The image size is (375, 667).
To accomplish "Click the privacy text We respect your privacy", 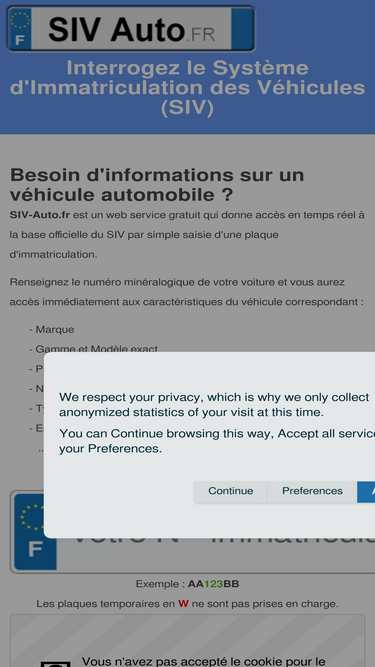I will click(x=214, y=405).
